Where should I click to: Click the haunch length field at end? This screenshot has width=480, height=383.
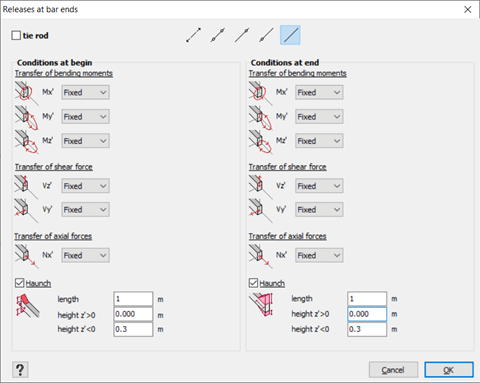pyautogui.click(x=367, y=299)
